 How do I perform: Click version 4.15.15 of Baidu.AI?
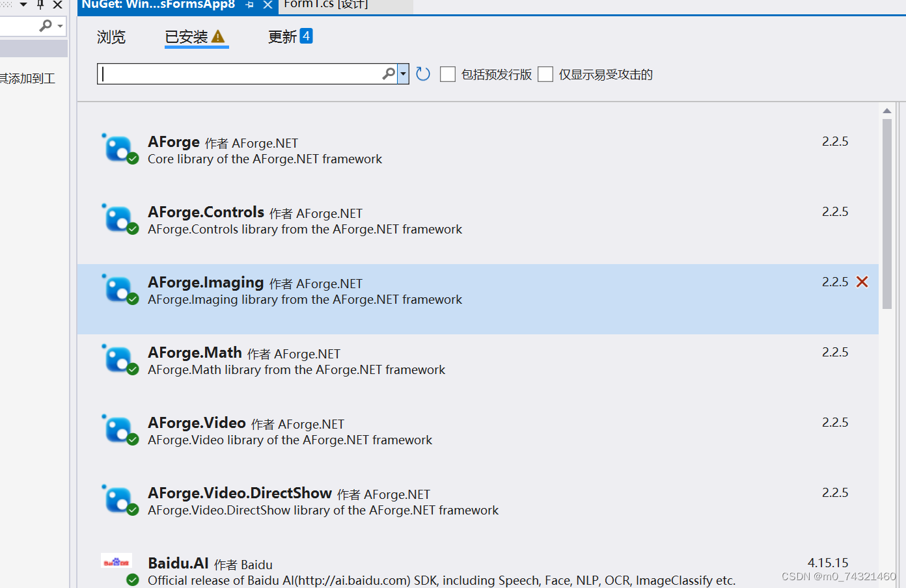[828, 563]
